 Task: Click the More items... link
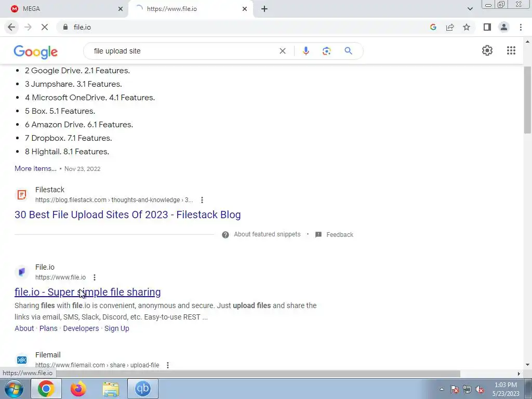[x=36, y=169]
